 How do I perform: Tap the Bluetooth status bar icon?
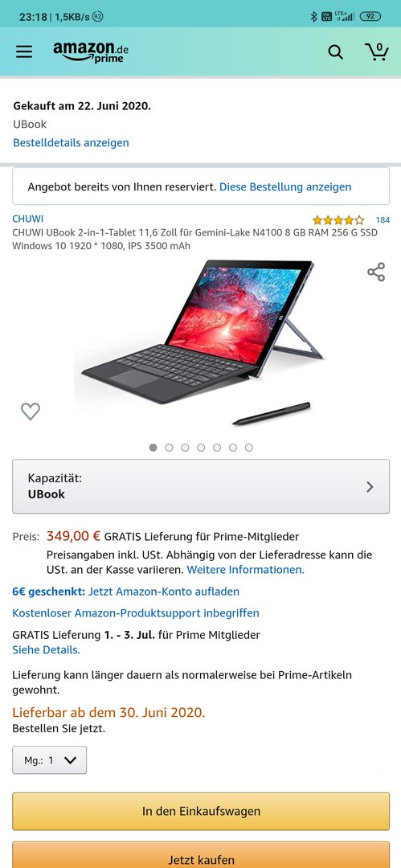(x=313, y=17)
